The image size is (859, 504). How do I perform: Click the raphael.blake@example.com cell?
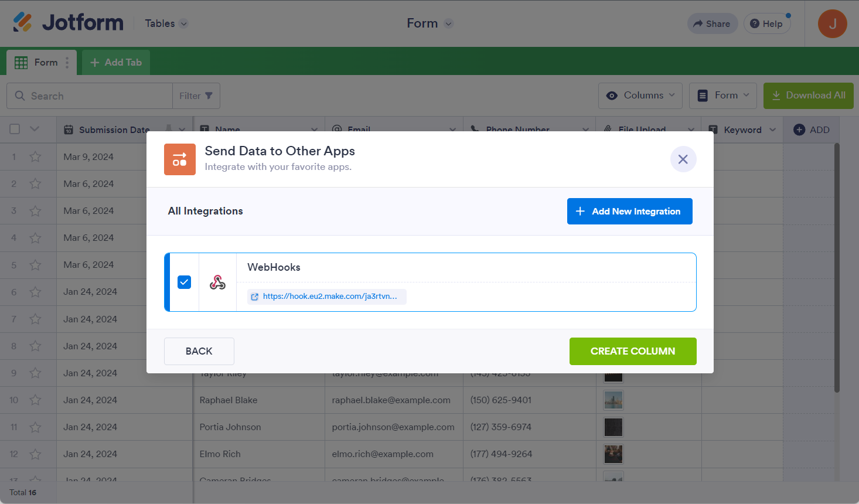point(394,400)
